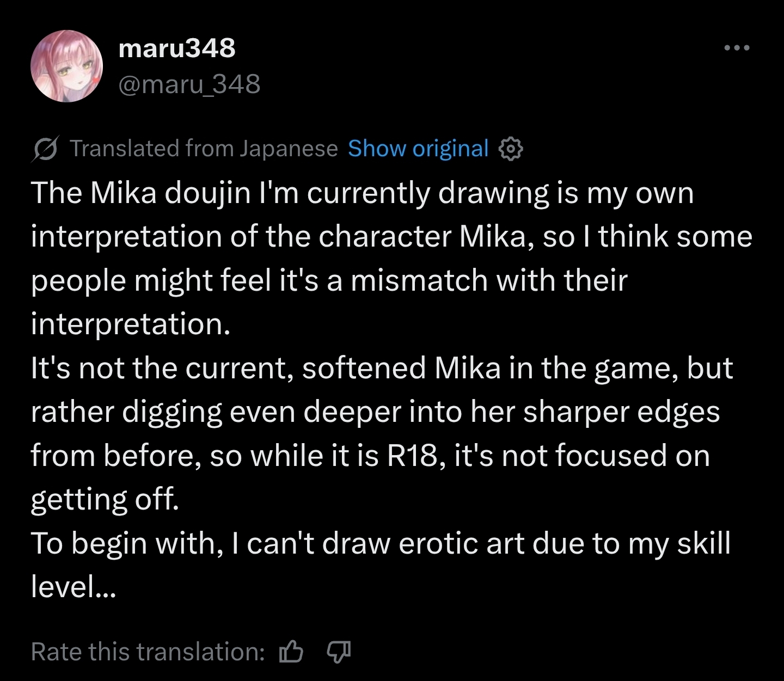Viewport: 784px width, 681px height.
Task: Click the line starting 'rather digging even deeper'
Action: coord(376,413)
